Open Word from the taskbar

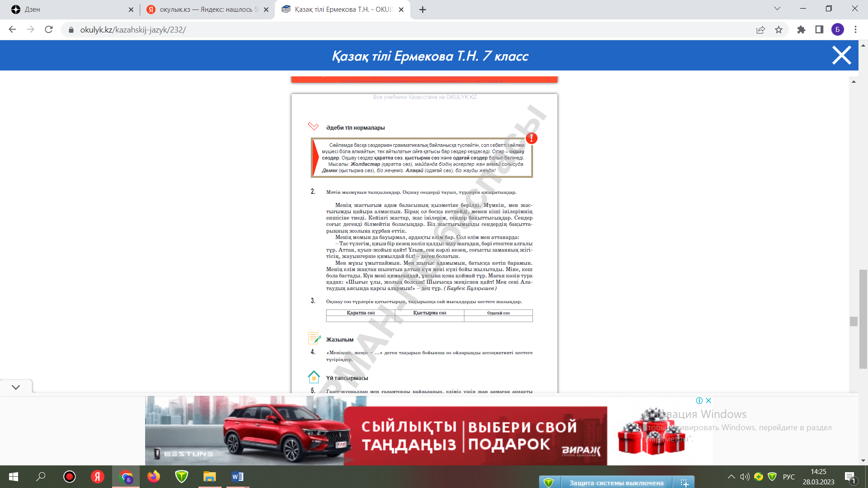237,477
